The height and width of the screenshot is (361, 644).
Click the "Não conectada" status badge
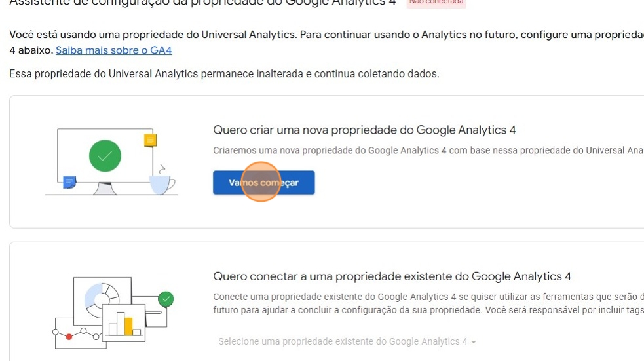pos(436,3)
